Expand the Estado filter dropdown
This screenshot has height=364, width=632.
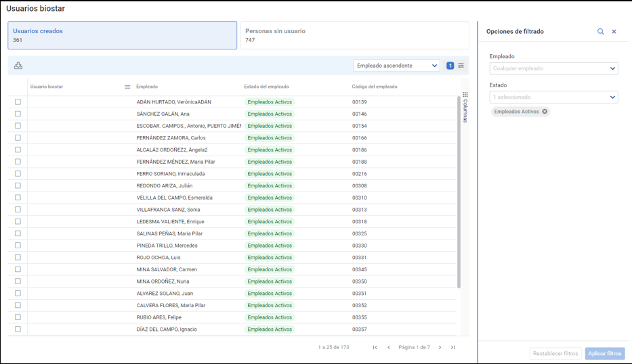point(554,97)
